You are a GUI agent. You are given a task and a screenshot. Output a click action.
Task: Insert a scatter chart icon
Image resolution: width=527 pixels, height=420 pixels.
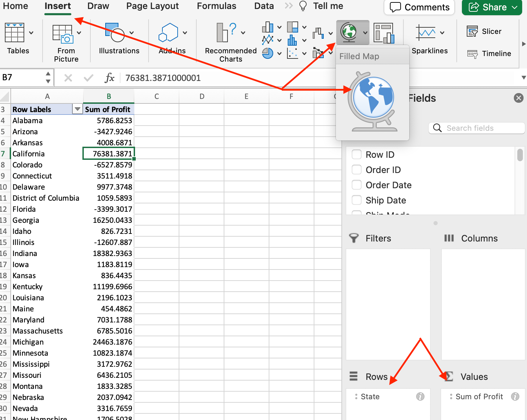(293, 53)
